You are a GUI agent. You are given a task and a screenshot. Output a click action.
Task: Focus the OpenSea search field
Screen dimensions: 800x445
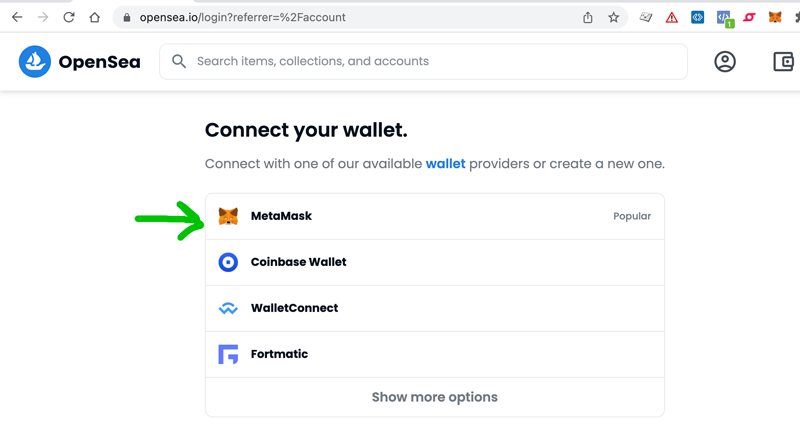click(423, 61)
